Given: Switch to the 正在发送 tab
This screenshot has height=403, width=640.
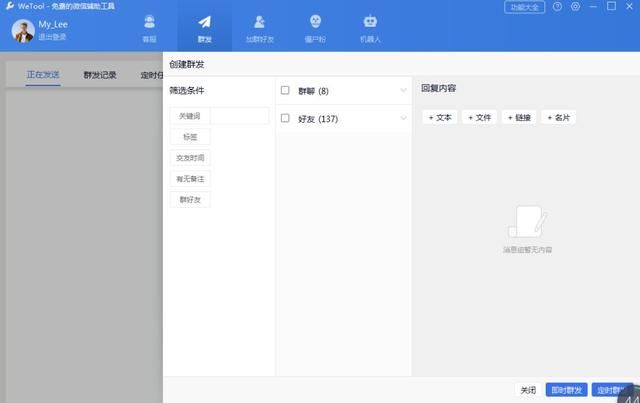Looking at the screenshot, I should 43,75.
